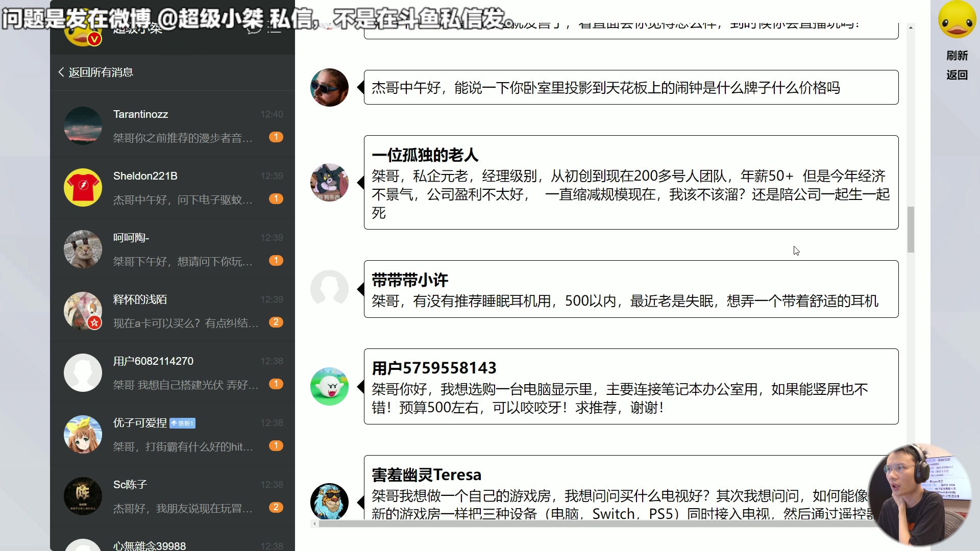Viewport: 980px width, 551px height.
Task: Select message from 一位孤独的老人
Action: pos(631,182)
